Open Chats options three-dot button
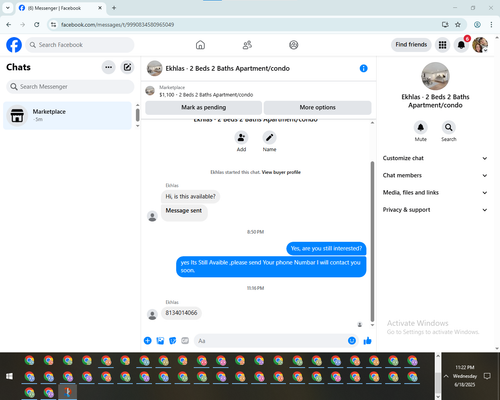 [x=109, y=67]
